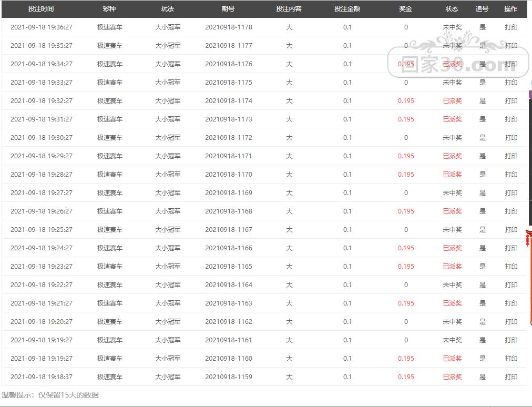Click 未中奖 status for period 20210918-1172
This screenshot has height=407, width=532.
452,137
